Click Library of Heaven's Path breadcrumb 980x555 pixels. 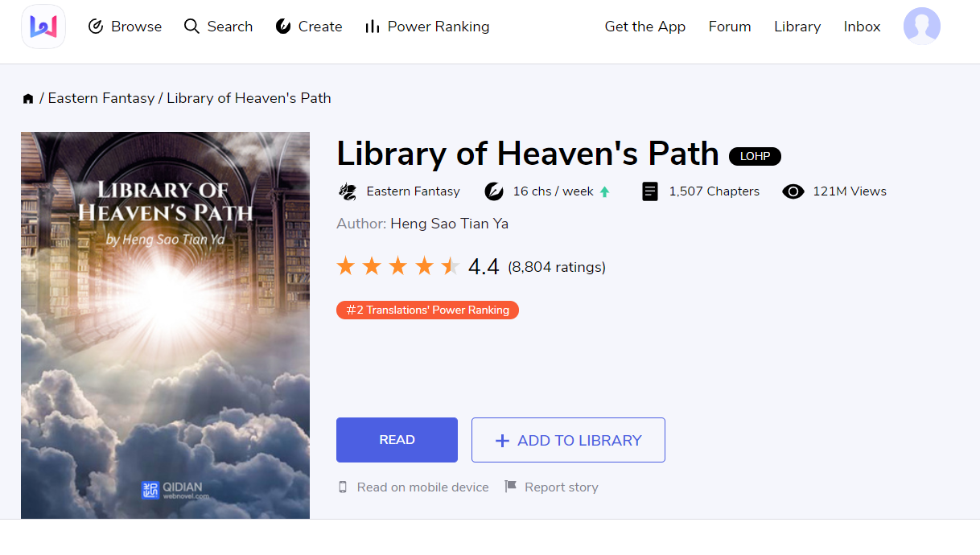click(x=249, y=98)
